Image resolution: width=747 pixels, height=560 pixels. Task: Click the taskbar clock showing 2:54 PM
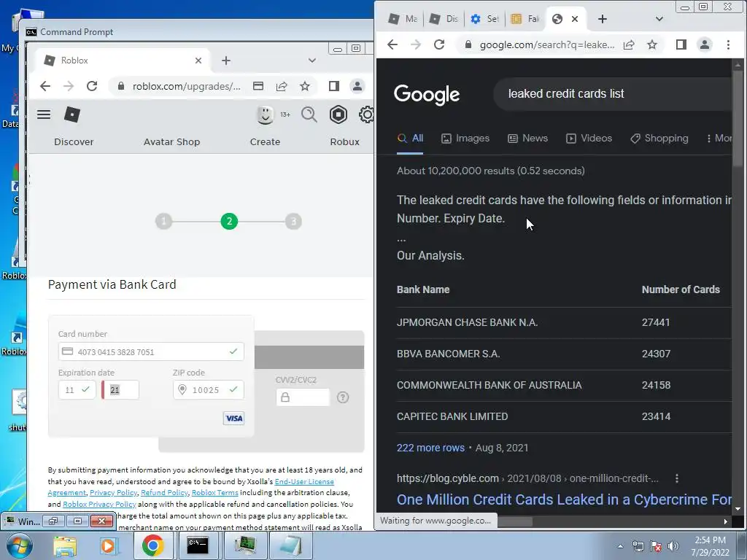(710, 546)
